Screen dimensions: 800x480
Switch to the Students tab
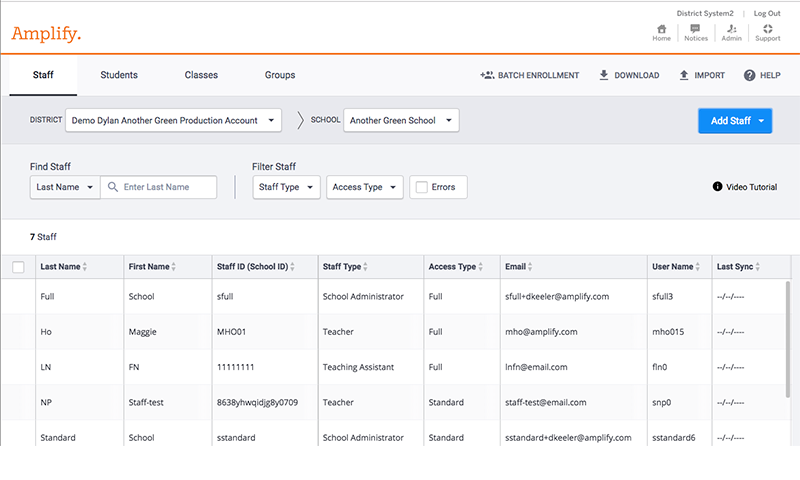119,75
